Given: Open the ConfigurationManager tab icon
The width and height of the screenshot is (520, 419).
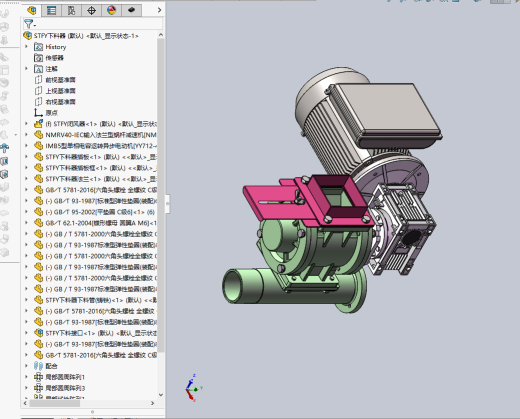Looking at the screenshot, I should 71,10.
